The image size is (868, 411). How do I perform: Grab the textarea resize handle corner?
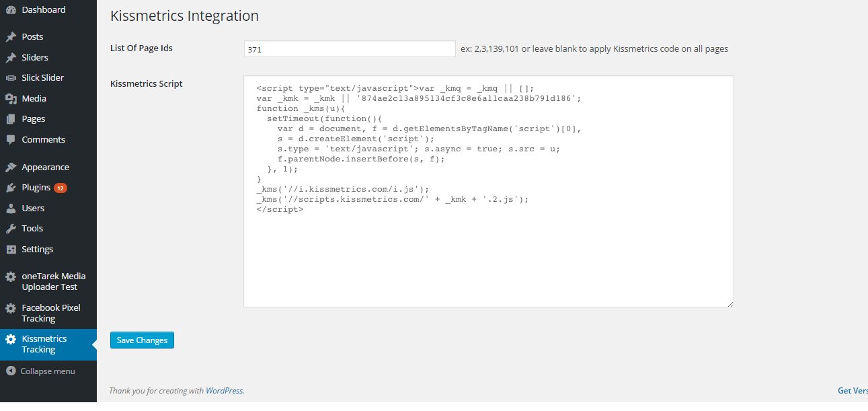[x=729, y=303]
